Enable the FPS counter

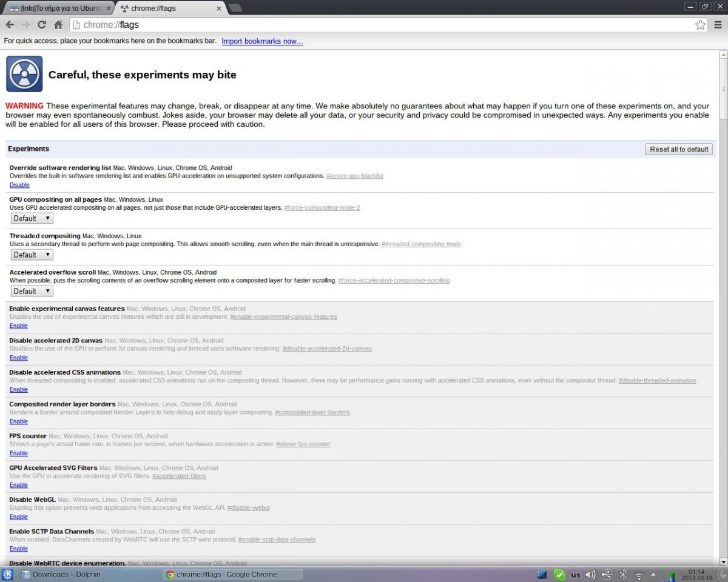(x=19, y=453)
